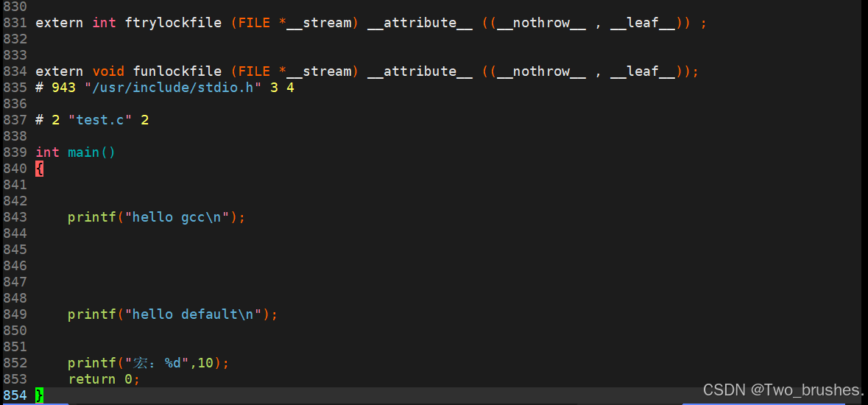Click the number 943 on line 835
Screen dimensions: 868x405
(x=63, y=88)
